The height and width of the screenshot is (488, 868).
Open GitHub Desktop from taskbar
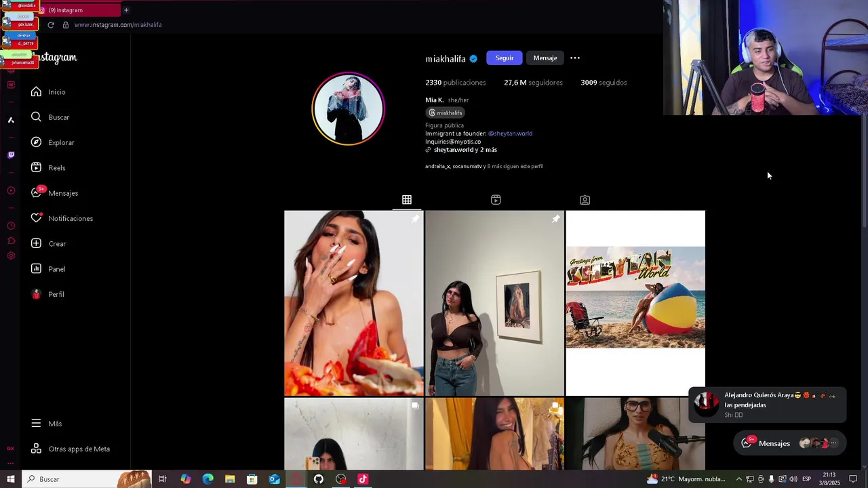click(319, 479)
